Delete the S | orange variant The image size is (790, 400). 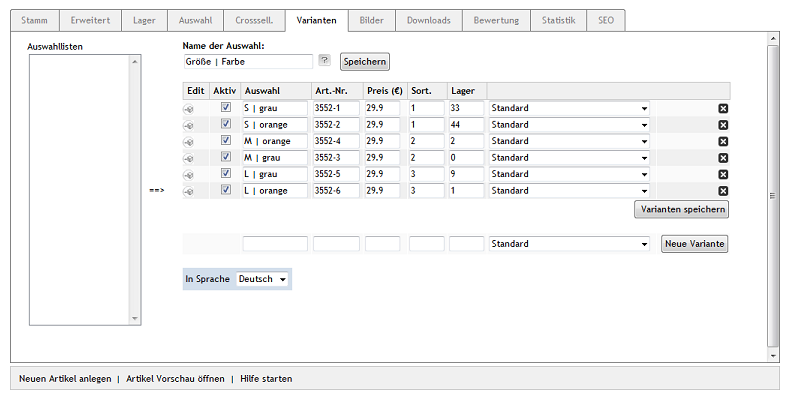[723, 125]
